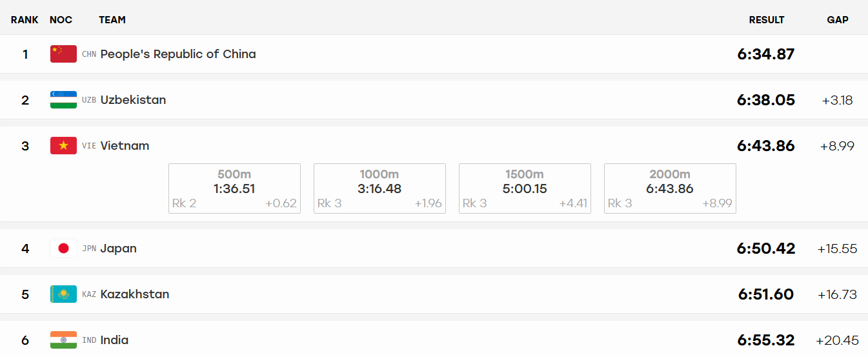Screen dimensions: 868x357
Task: Select the India team name
Action: tap(114, 340)
